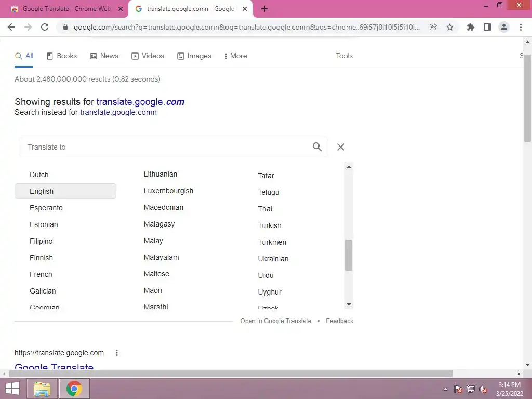The height and width of the screenshot is (399, 532).
Task: Click the Action Center flag tray icon
Action: 458,389
